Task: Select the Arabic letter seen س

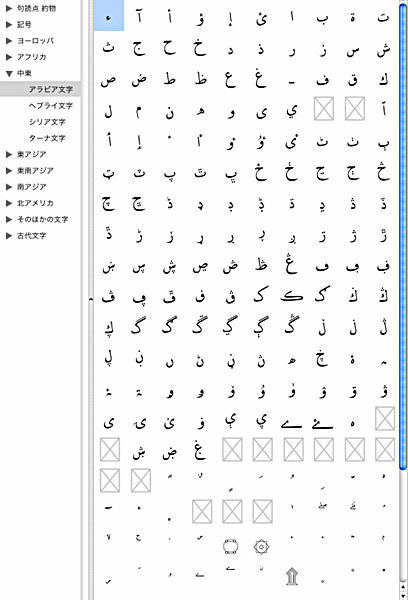Action: click(x=353, y=52)
